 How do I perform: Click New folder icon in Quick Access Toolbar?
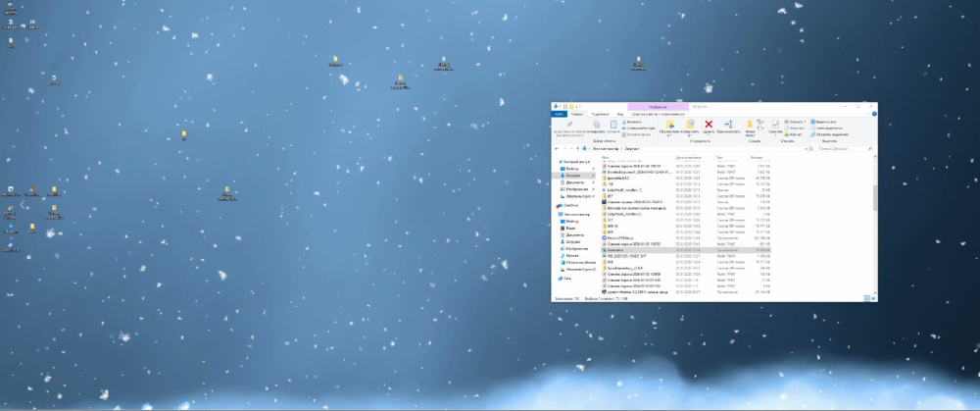(571, 106)
